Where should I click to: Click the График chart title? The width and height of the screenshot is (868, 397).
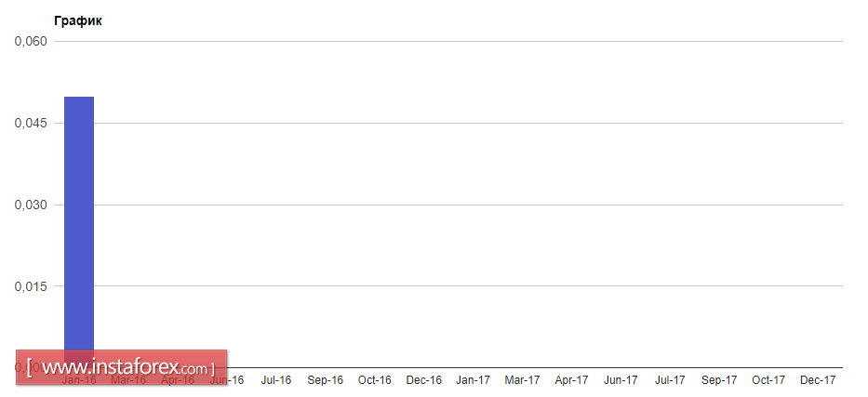pyautogui.click(x=78, y=20)
